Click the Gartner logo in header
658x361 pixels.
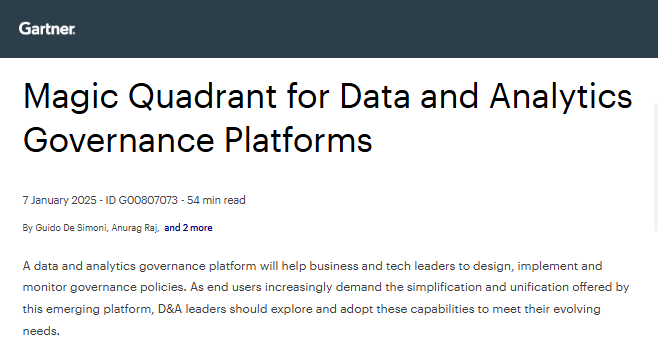(47, 29)
